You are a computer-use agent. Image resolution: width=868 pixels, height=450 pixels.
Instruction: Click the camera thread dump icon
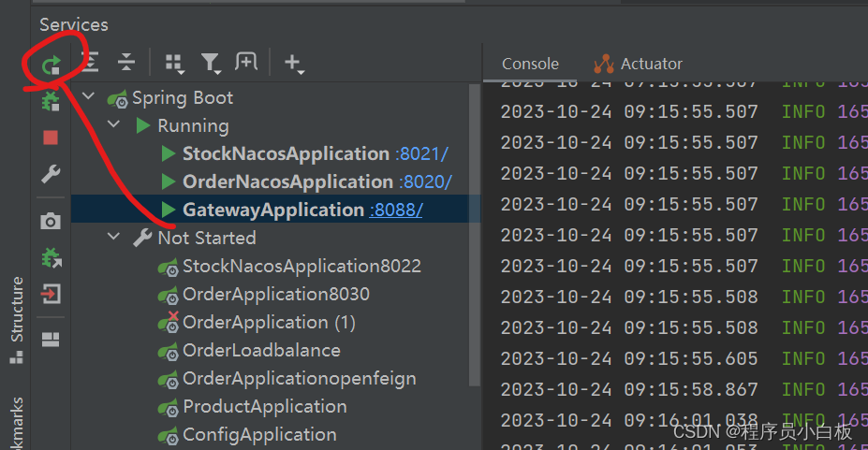click(51, 221)
